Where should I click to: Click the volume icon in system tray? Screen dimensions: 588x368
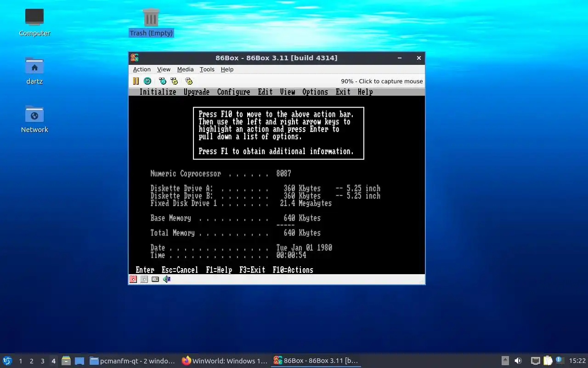518,361
